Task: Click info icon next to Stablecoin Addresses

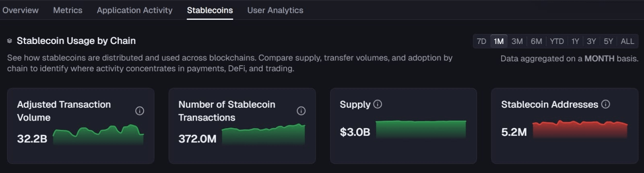Action: pos(605,104)
